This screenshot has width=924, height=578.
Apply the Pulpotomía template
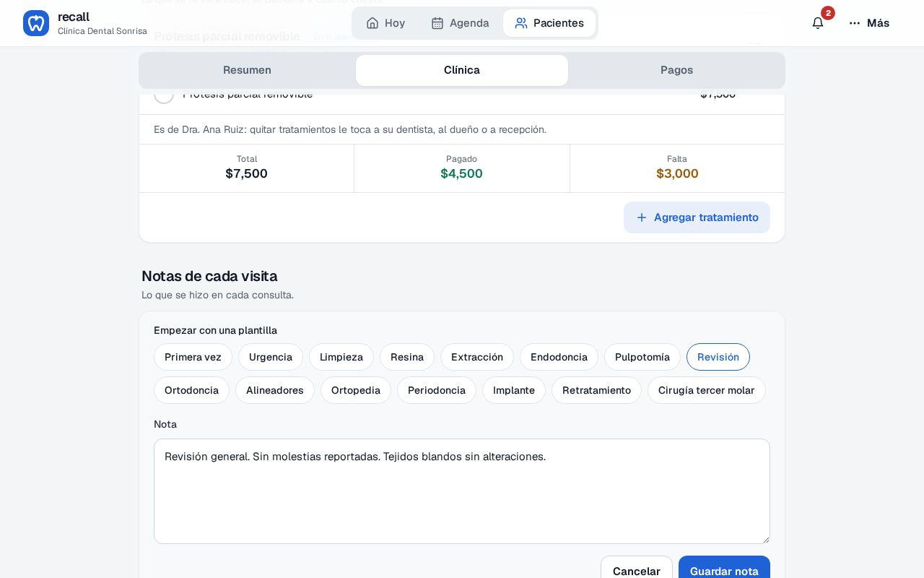click(642, 357)
